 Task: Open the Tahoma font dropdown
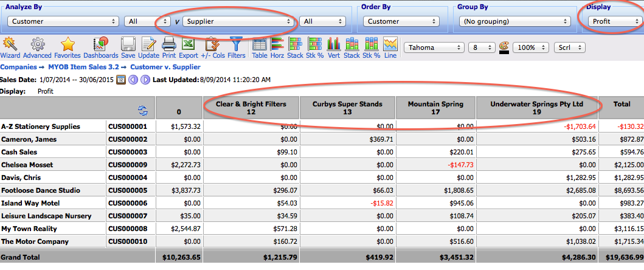pyautogui.click(x=435, y=47)
